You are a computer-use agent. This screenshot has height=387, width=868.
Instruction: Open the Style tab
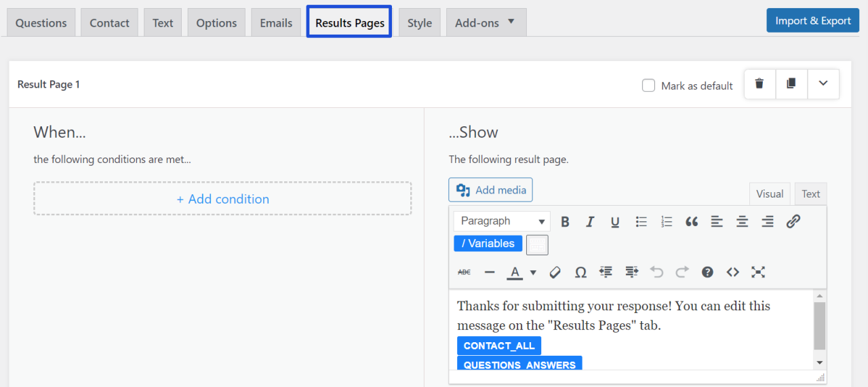click(420, 23)
